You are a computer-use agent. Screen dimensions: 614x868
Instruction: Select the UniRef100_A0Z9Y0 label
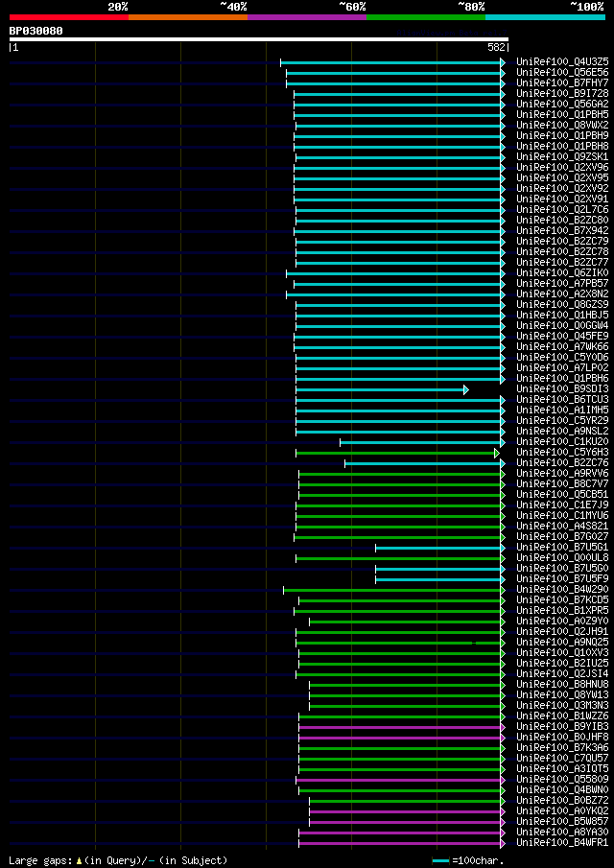point(562,622)
